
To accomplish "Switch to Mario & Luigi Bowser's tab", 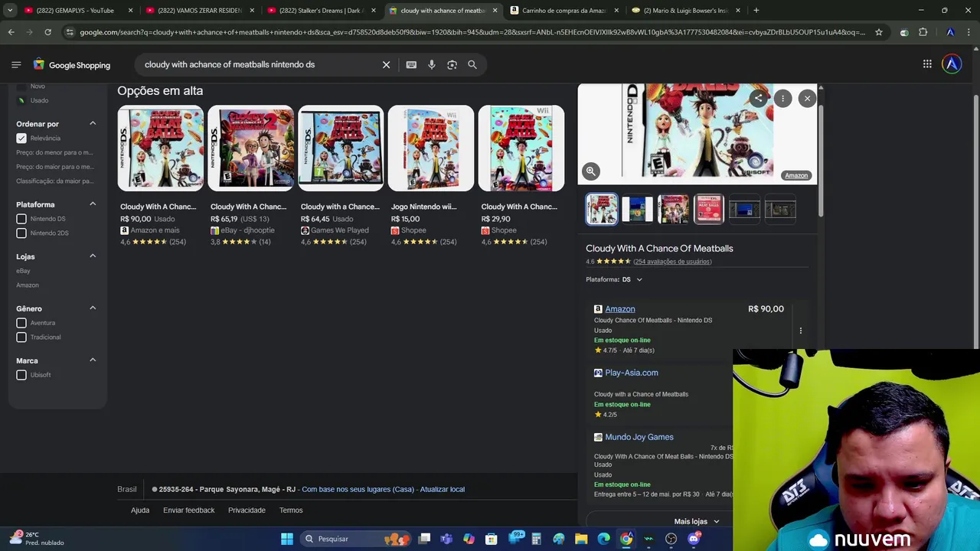I will [x=685, y=11].
